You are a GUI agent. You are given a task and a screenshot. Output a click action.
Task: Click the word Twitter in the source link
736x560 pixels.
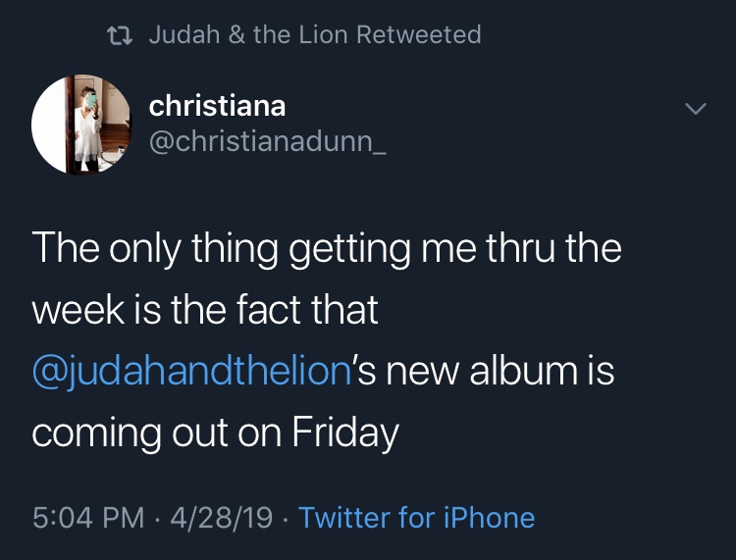click(344, 518)
